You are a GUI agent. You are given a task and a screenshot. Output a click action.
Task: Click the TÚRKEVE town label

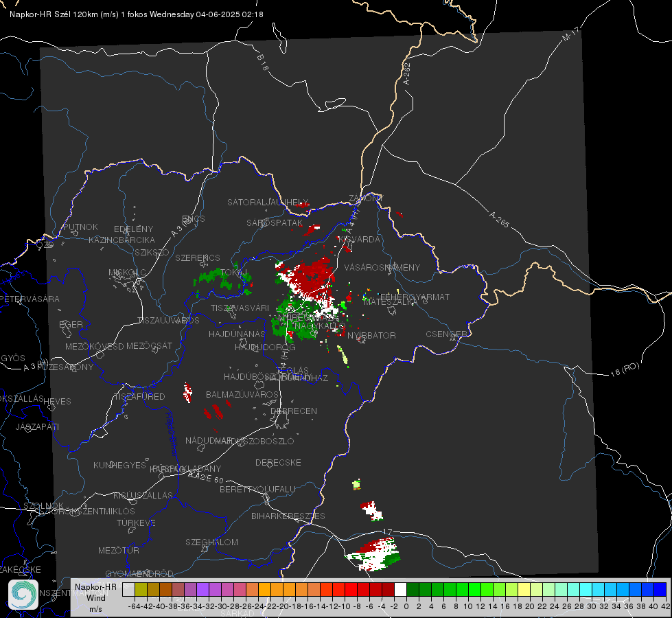point(137,523)
